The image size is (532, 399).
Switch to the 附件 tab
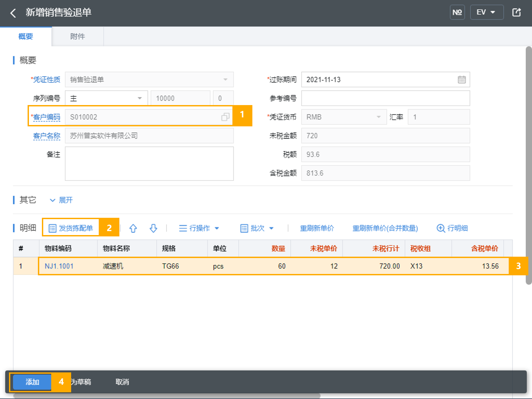point(77,36)
